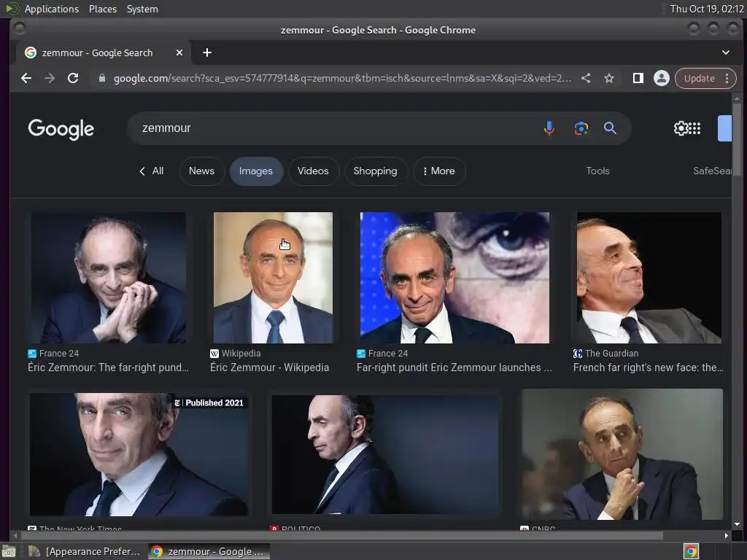Expand the More search filters menu
Image resolution: width=747 pixels, height=560 pixels.
[438, 171]
